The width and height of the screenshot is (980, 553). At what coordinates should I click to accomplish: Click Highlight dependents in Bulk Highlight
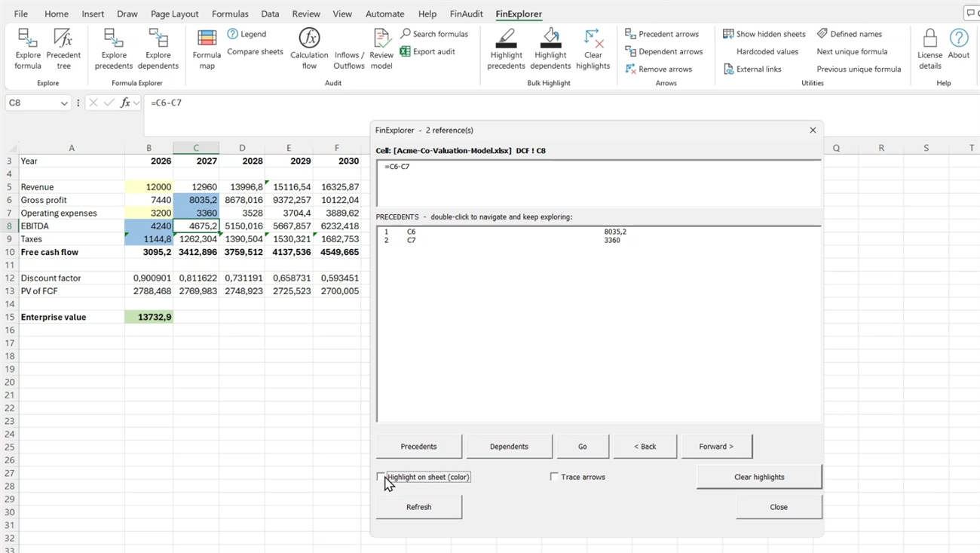pyautogui.click(x=550, y=49)
